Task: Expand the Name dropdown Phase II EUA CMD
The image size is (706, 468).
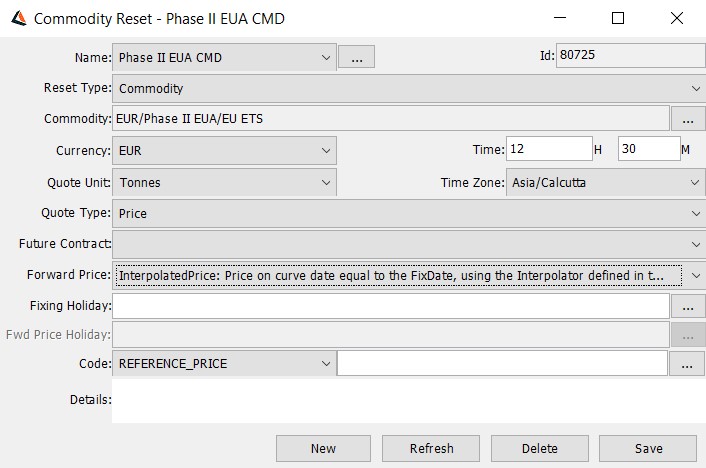Action: (224, 57)
